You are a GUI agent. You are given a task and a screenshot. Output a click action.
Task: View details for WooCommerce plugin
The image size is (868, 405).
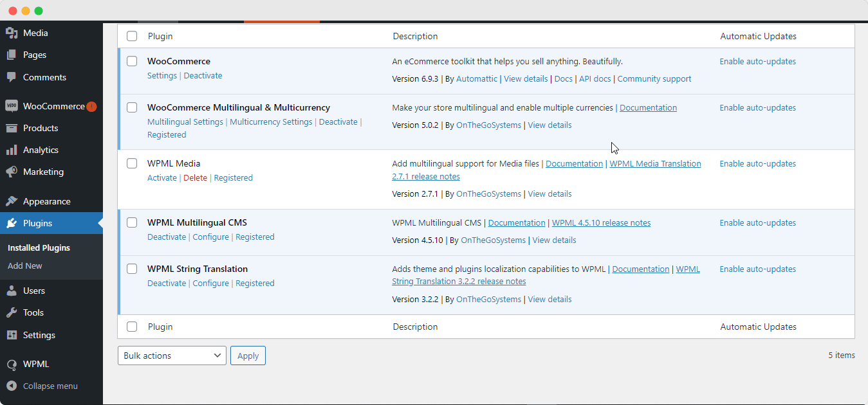(526, 78)
